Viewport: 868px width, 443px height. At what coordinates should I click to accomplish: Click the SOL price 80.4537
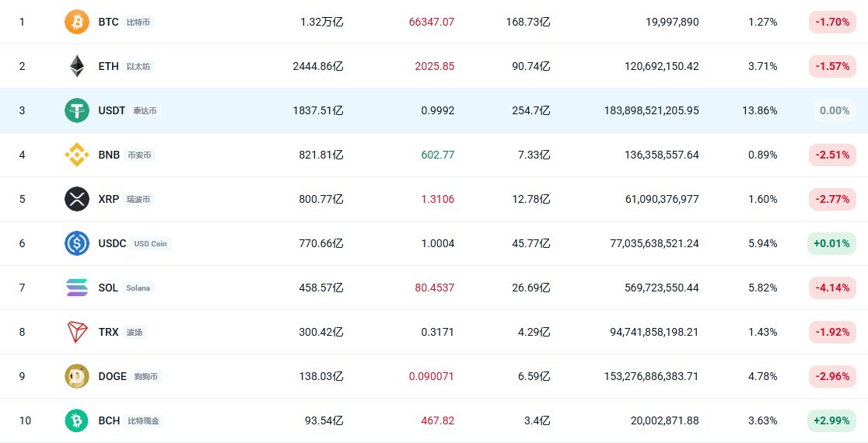pos(434,288)
